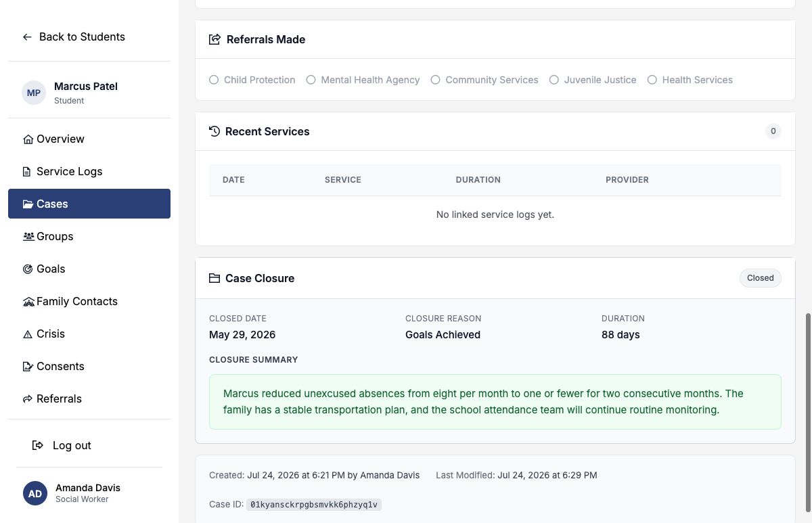Viewport: 812px width, 523px height.
Task: Click the back arrow next to Back to Students
Action: click(27, 37)
